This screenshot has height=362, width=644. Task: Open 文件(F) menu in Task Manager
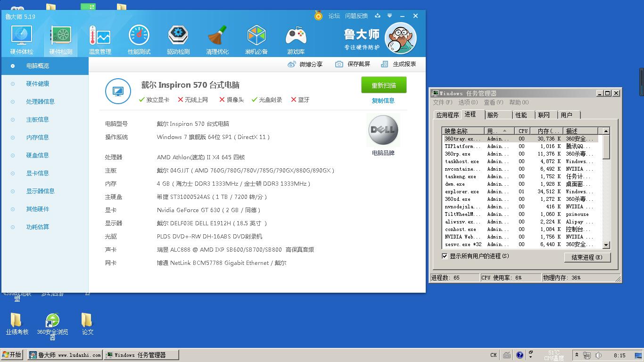coord(442,102)
